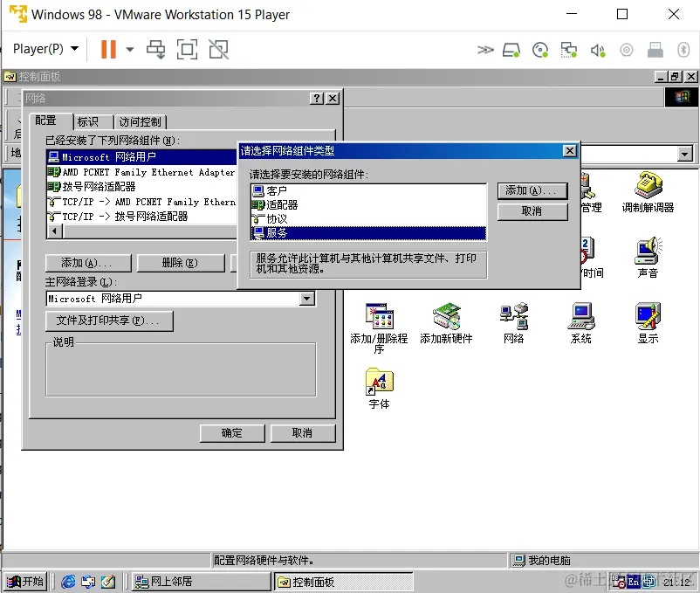Open the 网络 control panel icon
The width and height of the screenshot is (700, 593).
coord(513,323)
